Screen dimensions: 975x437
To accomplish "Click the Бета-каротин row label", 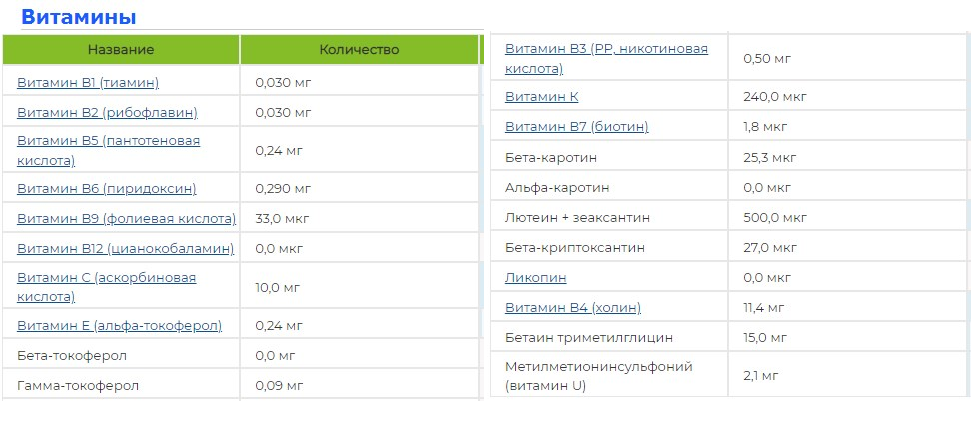I will tap(552, 157).
